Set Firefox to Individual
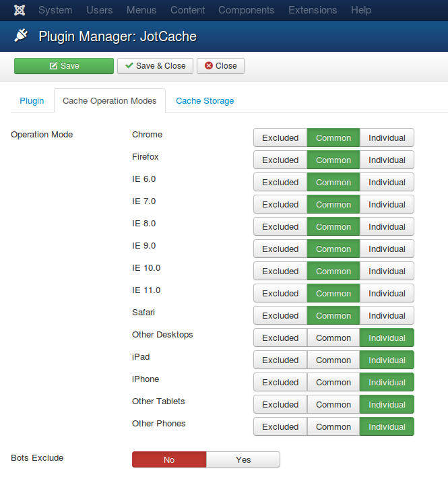 tap(387, 160)
